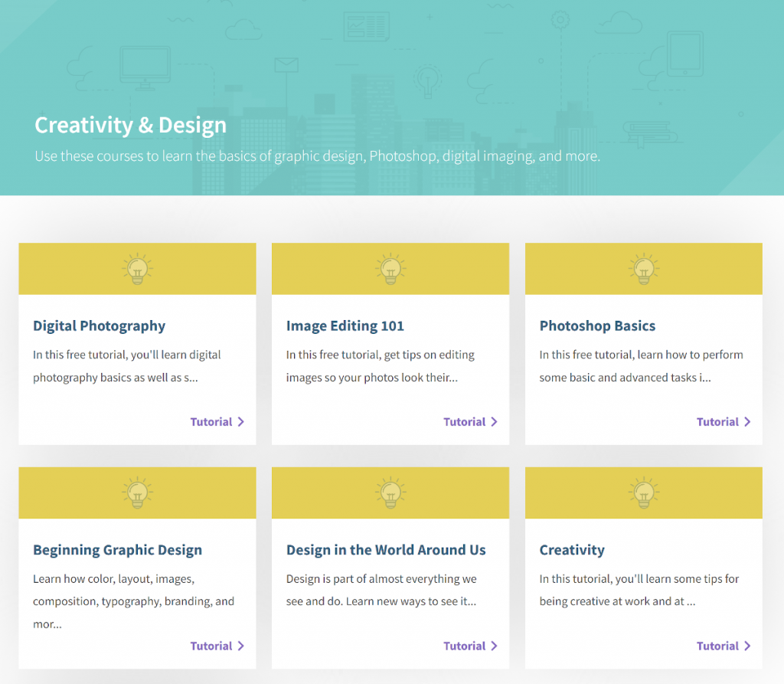Viewport: 784px width, 684px height.
Task: Click lightbulb icon above Design in the World
Action: (x=390, y=493)
